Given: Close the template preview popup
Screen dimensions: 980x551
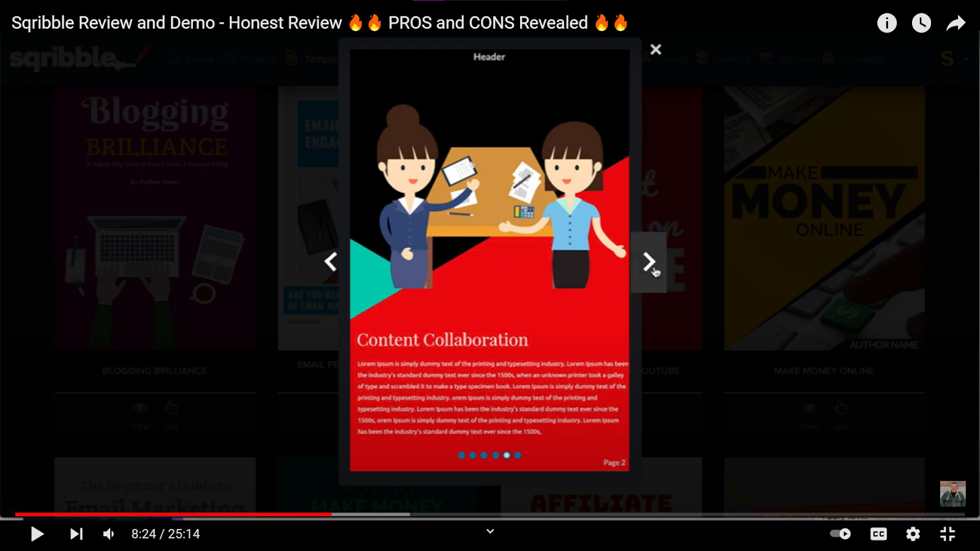Looking at the screenshot, I should click(x=655, y=50).
